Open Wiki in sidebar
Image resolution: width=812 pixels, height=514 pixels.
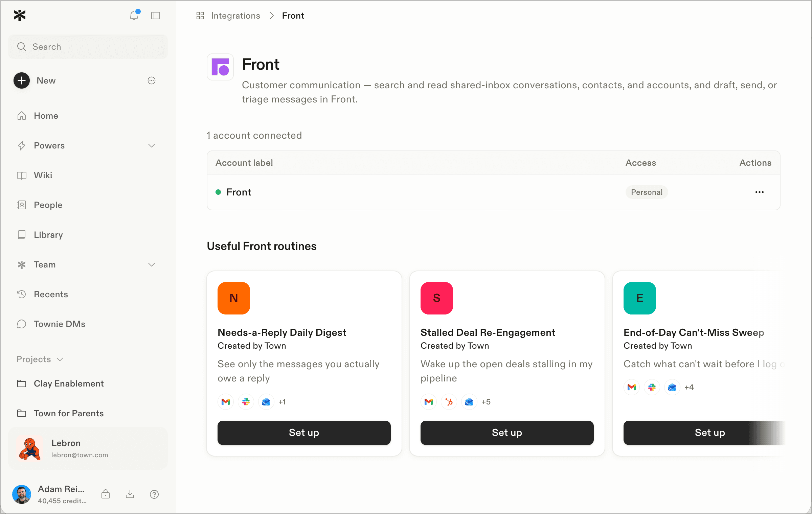click(88, 175)
